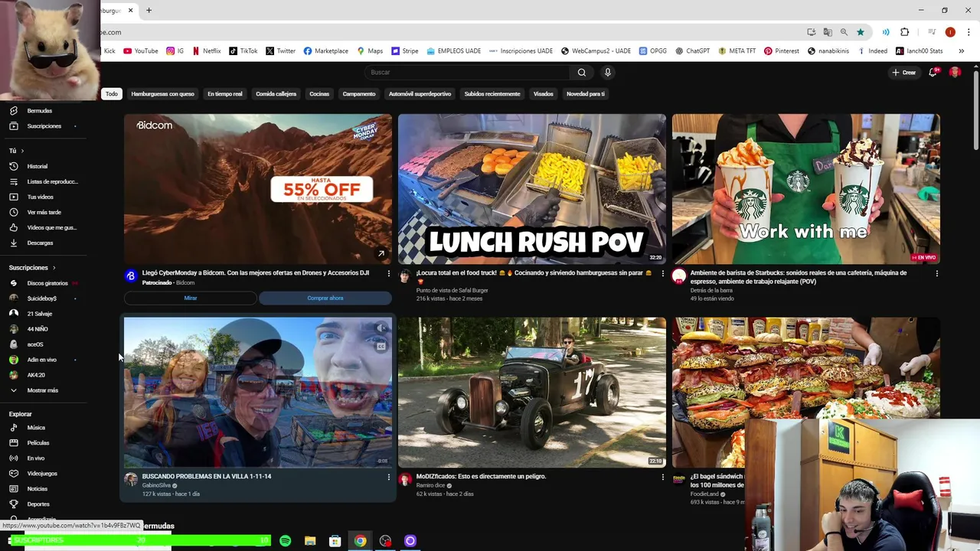Open Chrome Extensions puzzle icon
980x551 pixels.
[905, 32]
